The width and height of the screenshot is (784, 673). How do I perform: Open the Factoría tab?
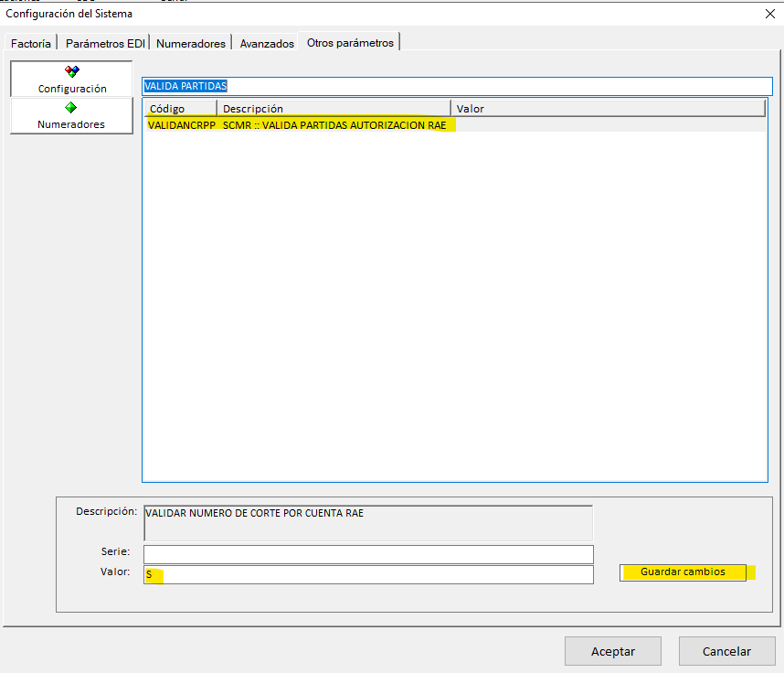coord(31,43)
